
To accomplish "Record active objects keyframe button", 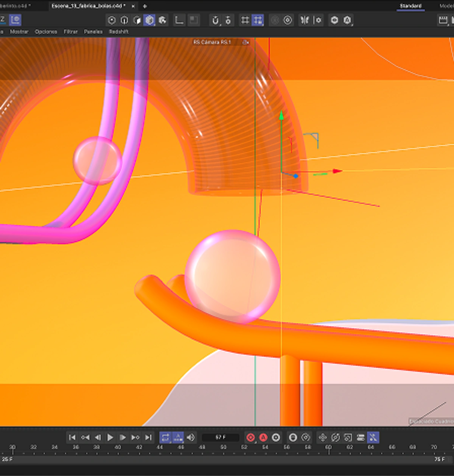I will click(x=250, y=437).
